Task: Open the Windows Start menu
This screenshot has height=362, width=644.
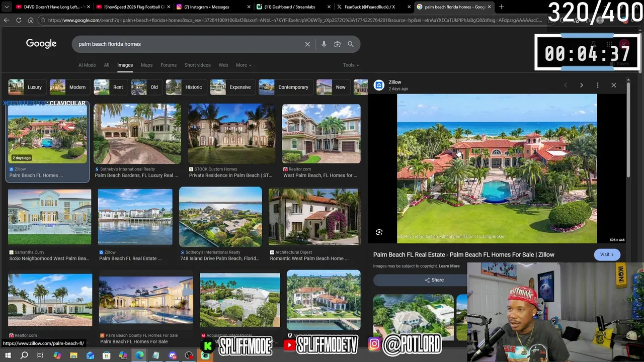Action: [x=8, y=355]
